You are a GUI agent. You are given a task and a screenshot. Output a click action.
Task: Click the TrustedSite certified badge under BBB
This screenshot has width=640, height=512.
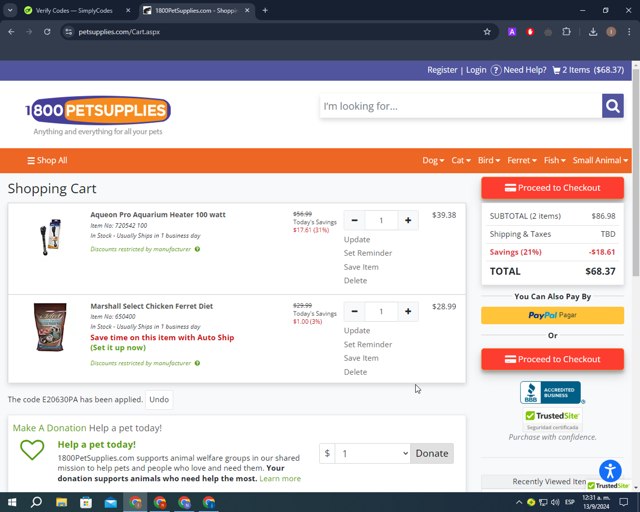coord(552,420)
